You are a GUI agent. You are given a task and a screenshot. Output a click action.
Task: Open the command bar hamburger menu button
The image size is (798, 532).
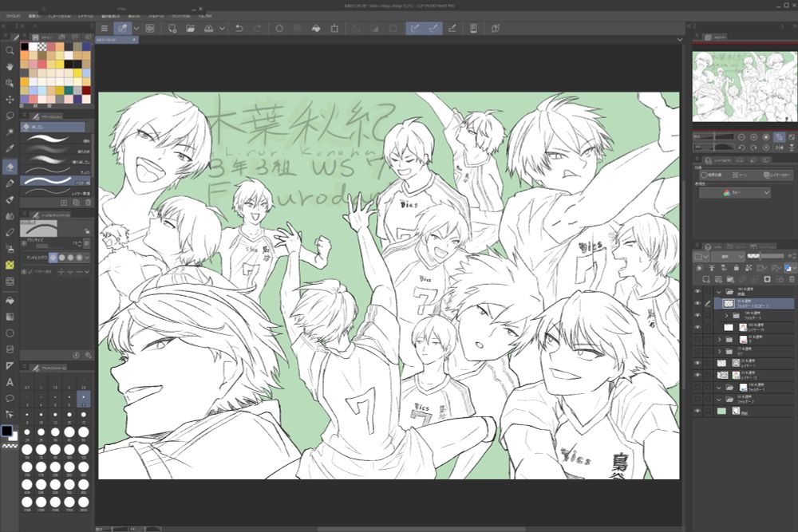[105, 29]
